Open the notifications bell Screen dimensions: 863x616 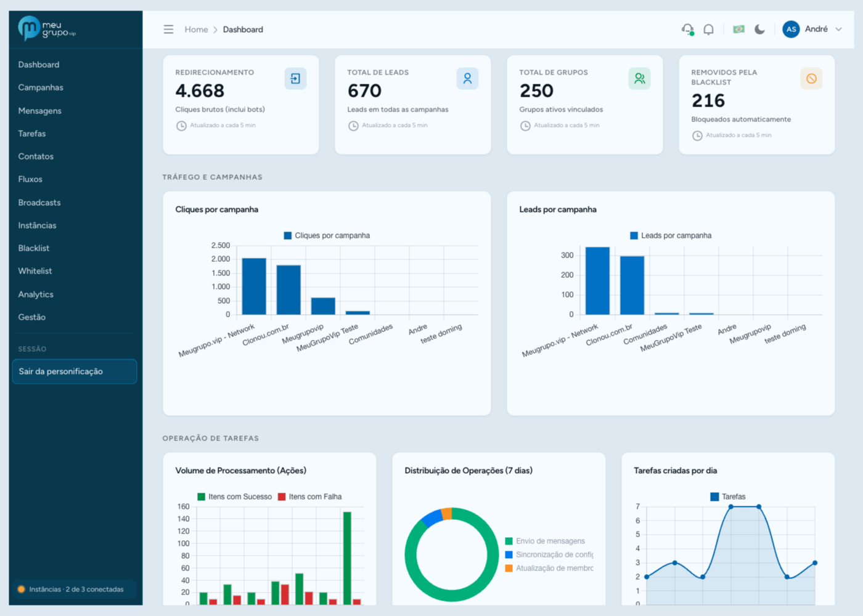(x=709, y=29)
